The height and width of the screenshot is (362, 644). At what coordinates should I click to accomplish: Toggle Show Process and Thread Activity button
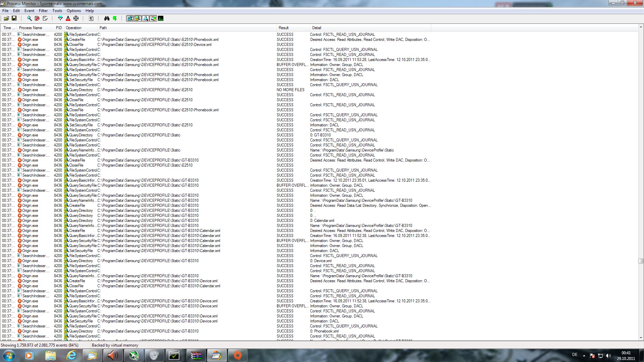click(x=153, y=18)
